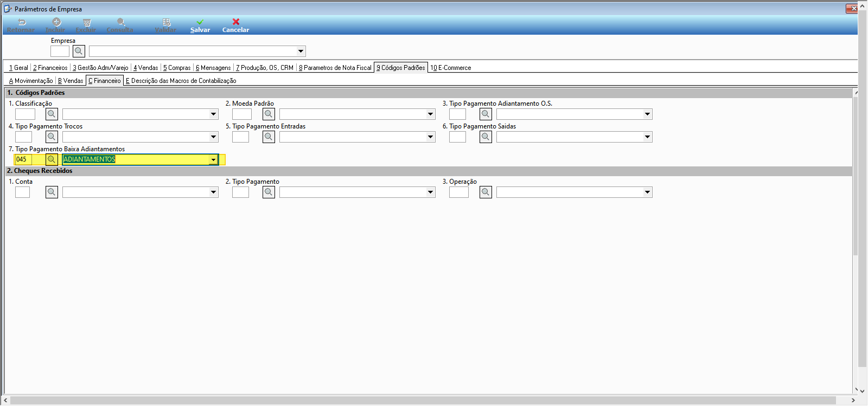This screenshot has width=868, height=406.
Task: Switch to the 2 Financeiros tab
Action: (x=50, y=68)
